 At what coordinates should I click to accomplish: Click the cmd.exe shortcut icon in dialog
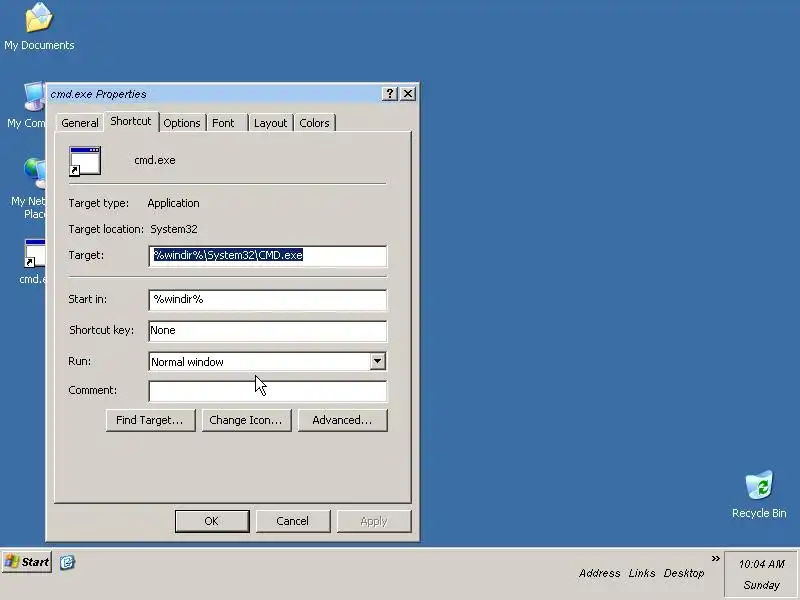[x=85, y=161]
